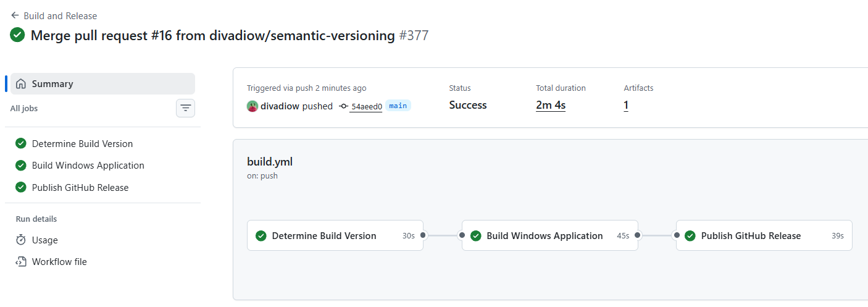Image resolution: width=868 pixels, height=307 pixels.
Task: Open Publish GitHub Release job in sidebar
Action: click(x=80, y=187)
